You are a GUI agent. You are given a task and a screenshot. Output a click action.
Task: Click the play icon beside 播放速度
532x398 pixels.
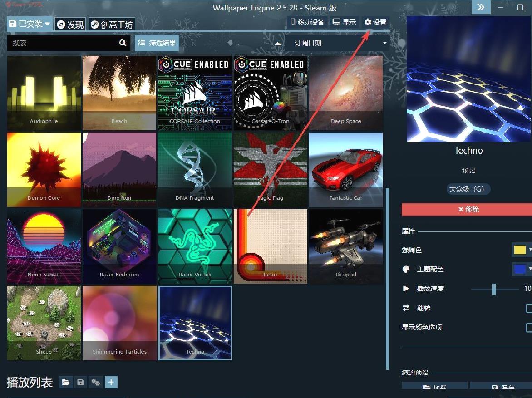click(x=406, y=289)
